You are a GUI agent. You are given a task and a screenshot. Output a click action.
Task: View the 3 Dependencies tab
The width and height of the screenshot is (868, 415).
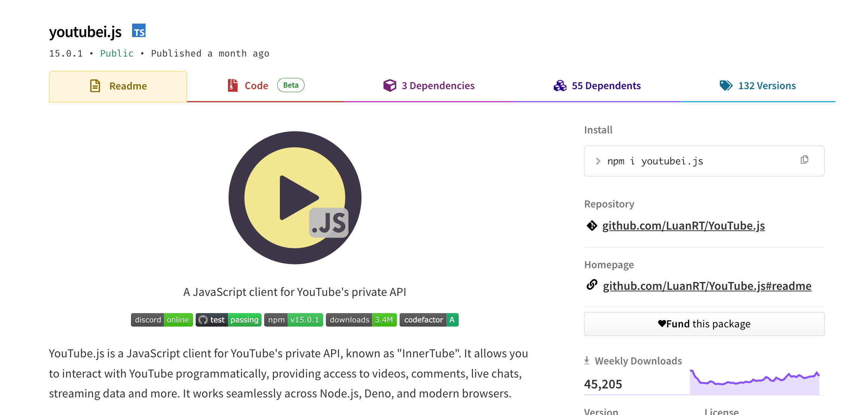429,86
